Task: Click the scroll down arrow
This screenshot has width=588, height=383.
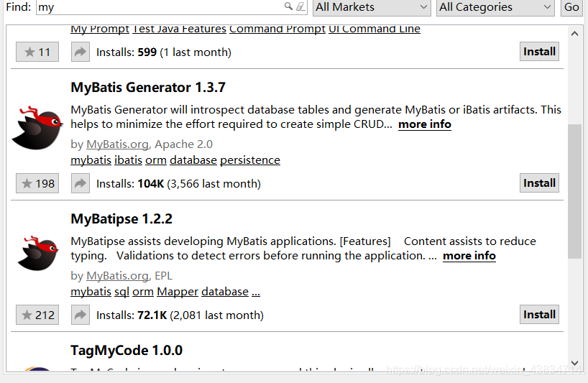Action: coord(574,363)
